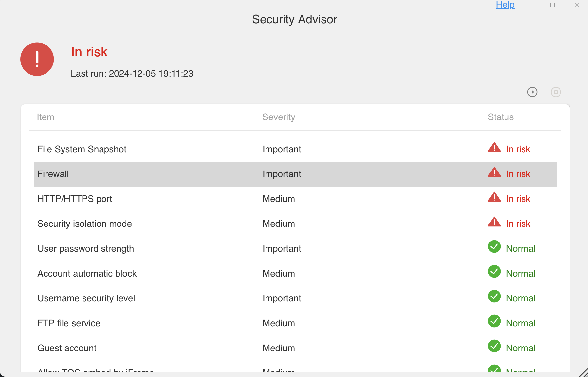Click the warning triangle for Security isolation mode
Viewport: 588px width, 377px height.
494,223
